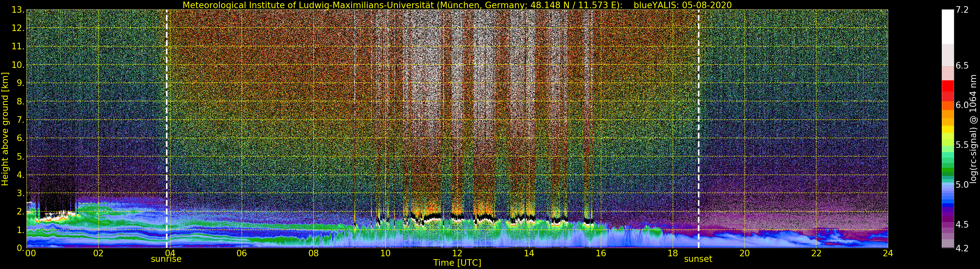Click the yellow segment of the colorbar
The image size is (980, 269).
948,129
